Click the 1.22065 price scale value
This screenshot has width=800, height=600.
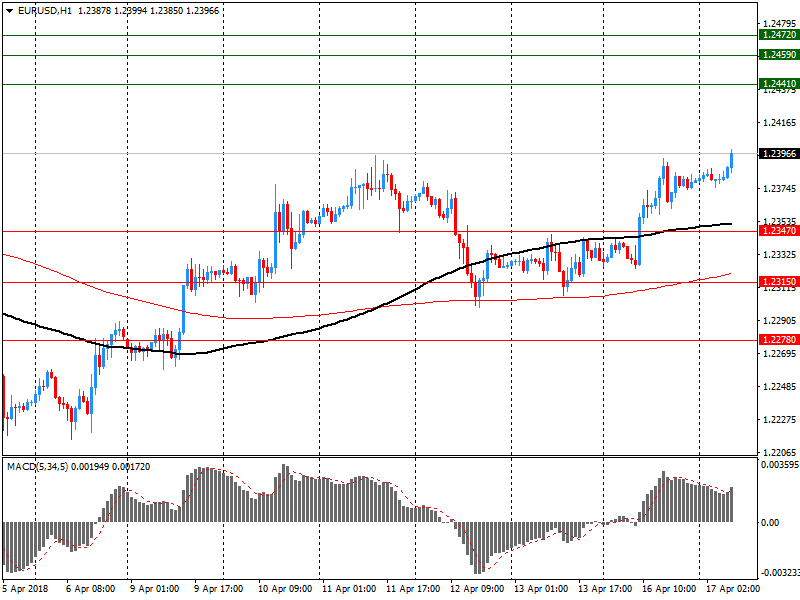point(780,453)
